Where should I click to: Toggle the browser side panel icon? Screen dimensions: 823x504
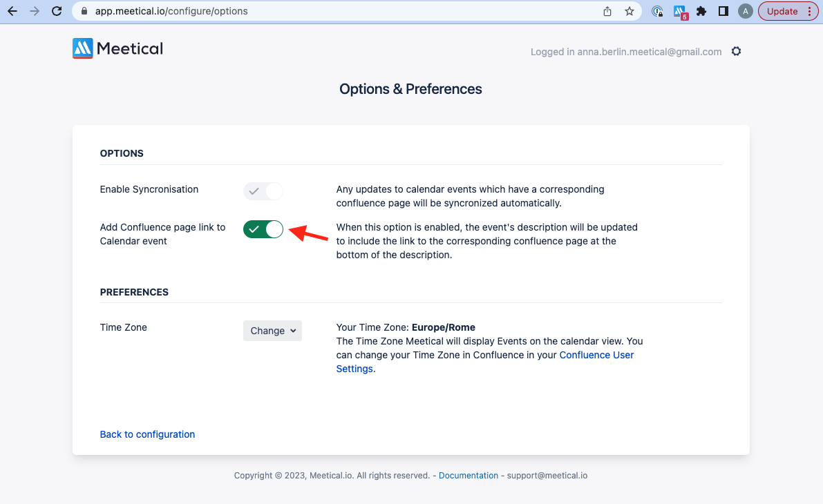(723, 11)
